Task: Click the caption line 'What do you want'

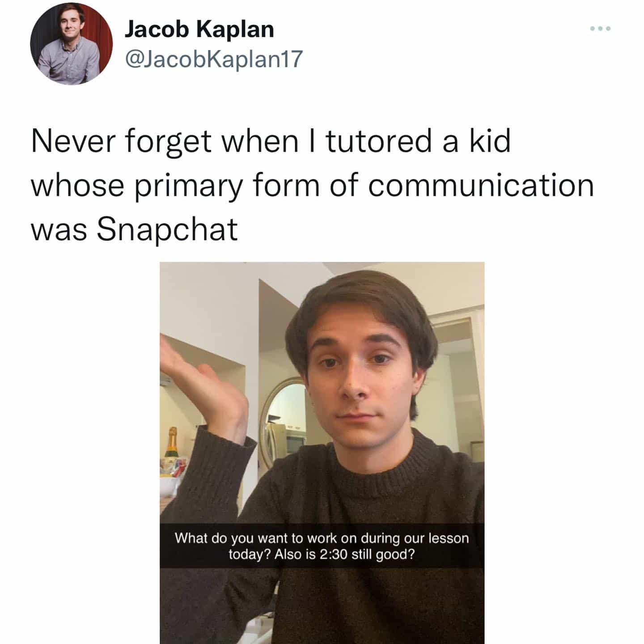Action: 322,538
